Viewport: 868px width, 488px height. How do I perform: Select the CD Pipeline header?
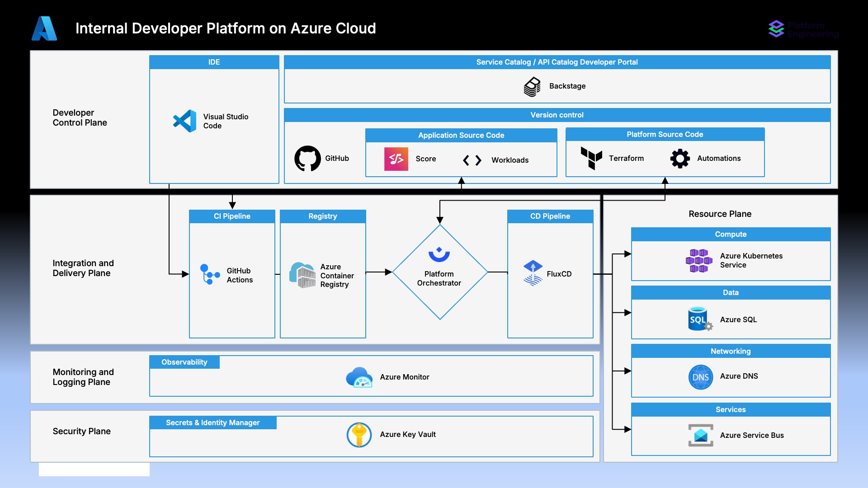[x=550, y=216]
